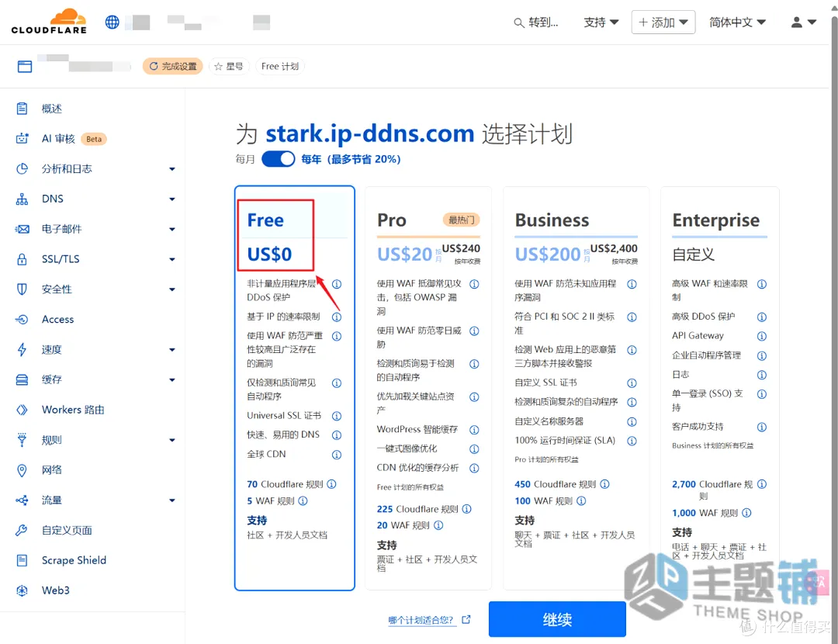Select the Pro plan card
The width and height of the screenshot is (838, 644).
pos(428,388)
